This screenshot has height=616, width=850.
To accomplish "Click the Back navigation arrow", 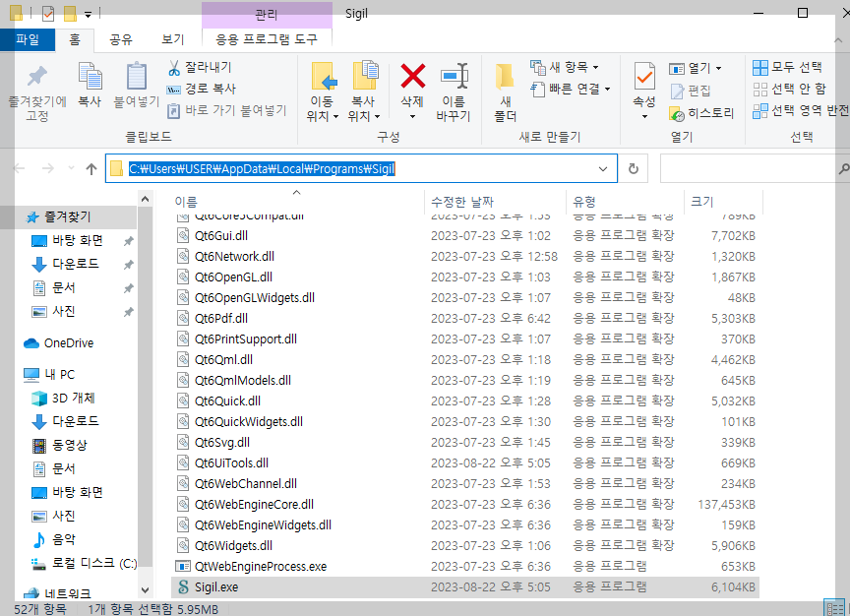I will click(x=20, y=169).
